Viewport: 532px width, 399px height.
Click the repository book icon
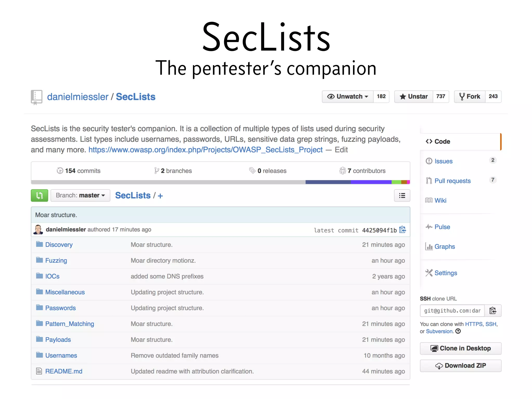(x=36, y=97)
